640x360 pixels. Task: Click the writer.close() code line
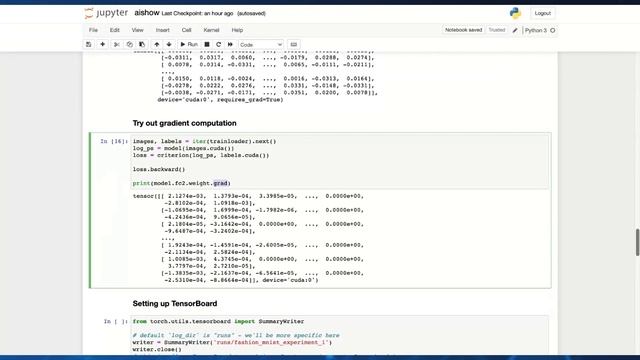(157, 349)
